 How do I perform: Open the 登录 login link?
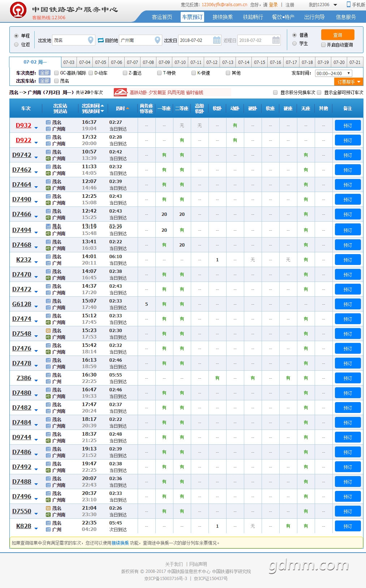(273, 5)
